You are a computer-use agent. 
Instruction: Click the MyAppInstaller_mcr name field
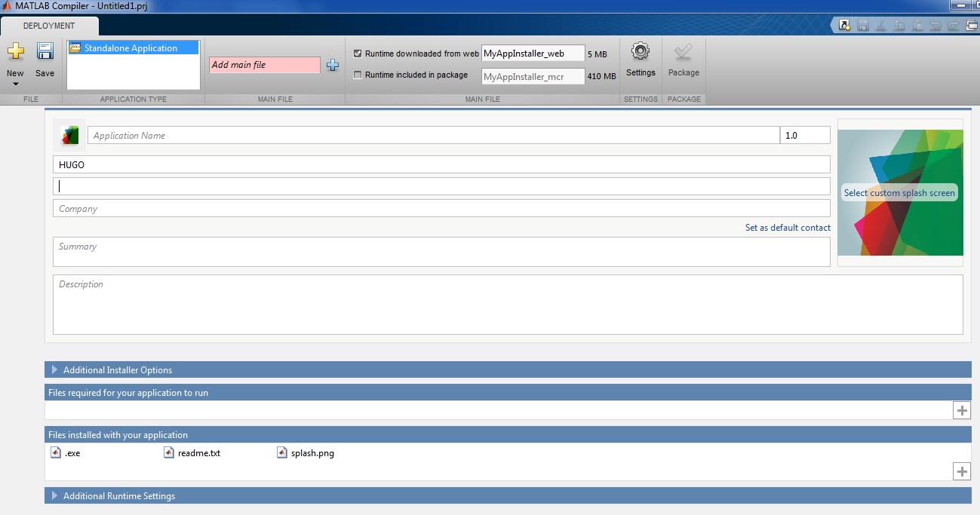[533, 76]
